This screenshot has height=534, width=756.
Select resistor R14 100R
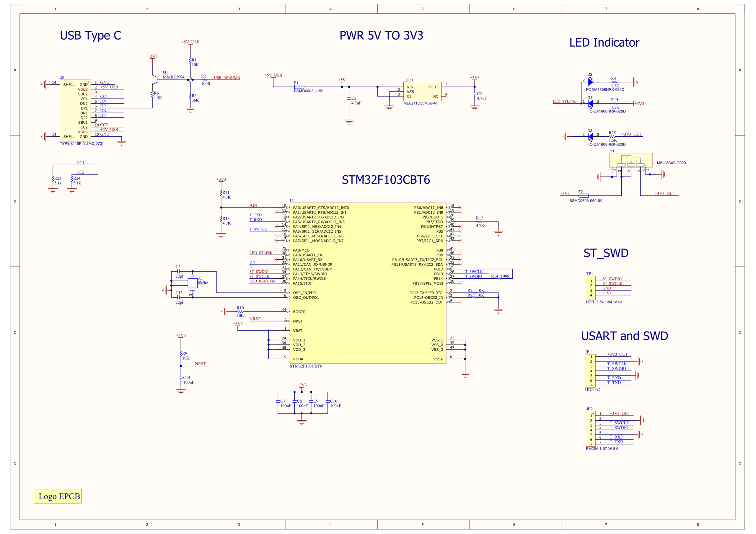coord(498,279)
